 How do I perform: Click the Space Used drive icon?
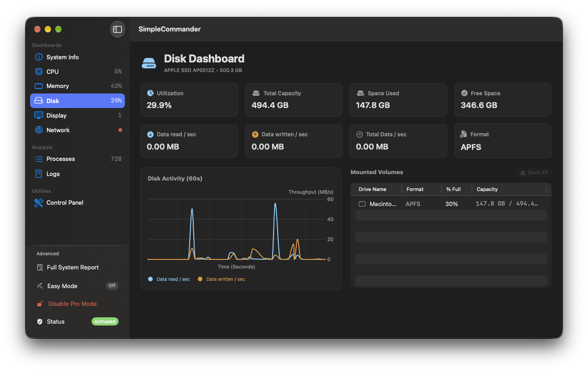pyautogui.click(x=360, y=93)
